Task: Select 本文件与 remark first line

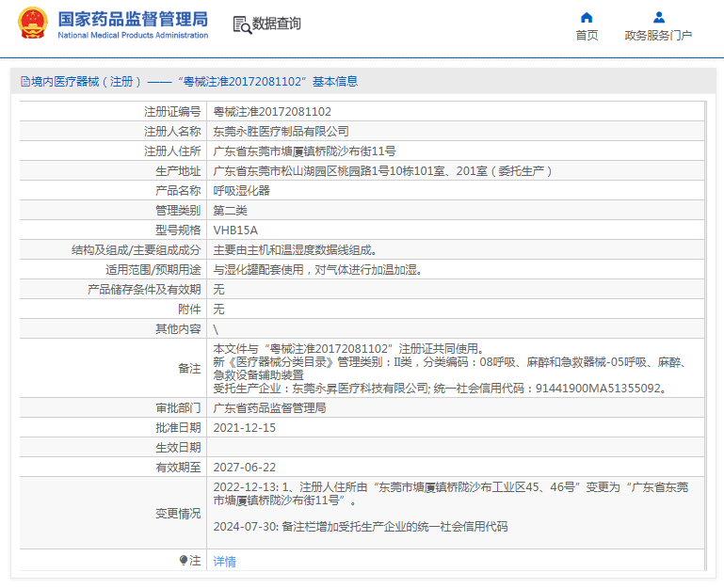Action: pyautogui.click(x=348, y=349)
